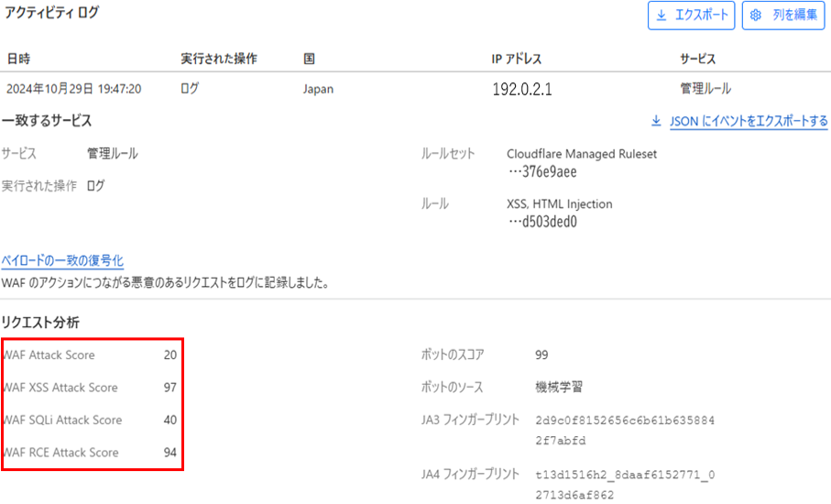Click the WAF XSS Attack Score value 97
The height and width of the screenshot is (504, 831).
(169, 388)
